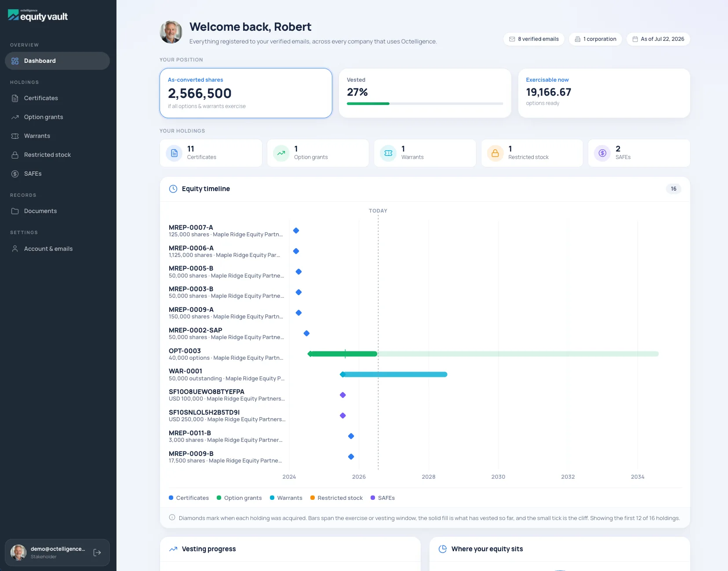The image size is (728, 571).
Task: Click the Restricted stock lock icon in holdings
Action: click(x=495, y=153)
